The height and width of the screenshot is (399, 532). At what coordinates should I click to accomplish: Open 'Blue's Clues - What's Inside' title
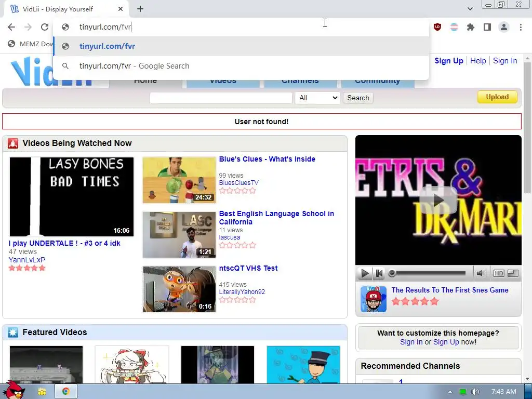267,159
